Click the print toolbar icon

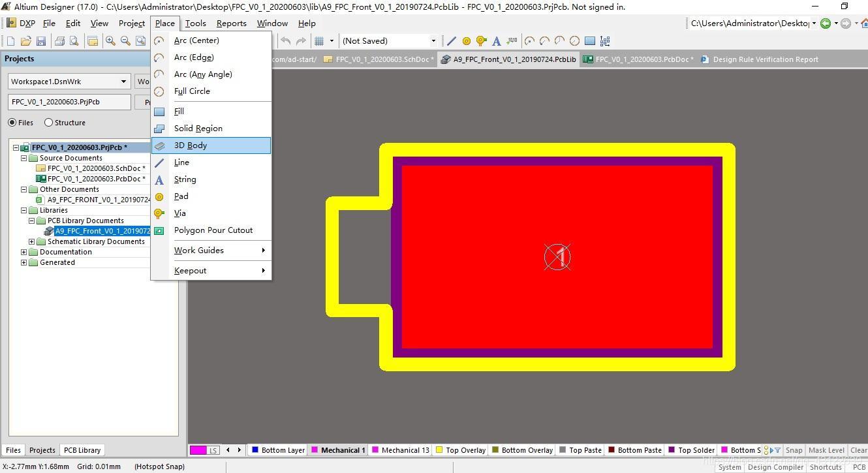tap(59, 41)
